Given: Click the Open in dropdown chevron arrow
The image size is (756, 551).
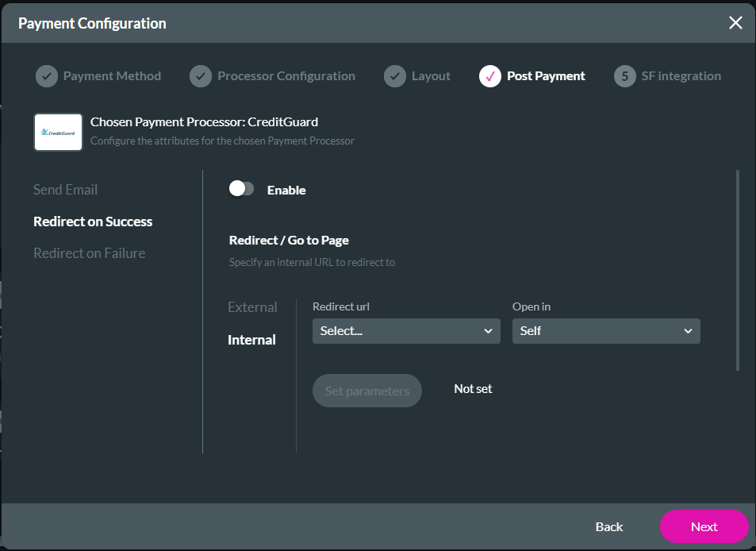Looking at the screenshot, I should click(688, 331).
